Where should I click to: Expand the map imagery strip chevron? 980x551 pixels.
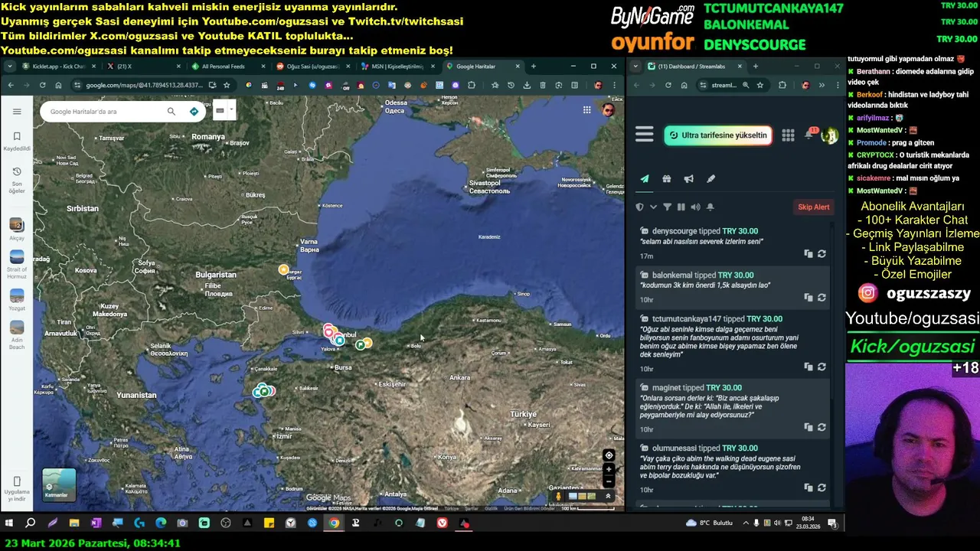[608, 496]
